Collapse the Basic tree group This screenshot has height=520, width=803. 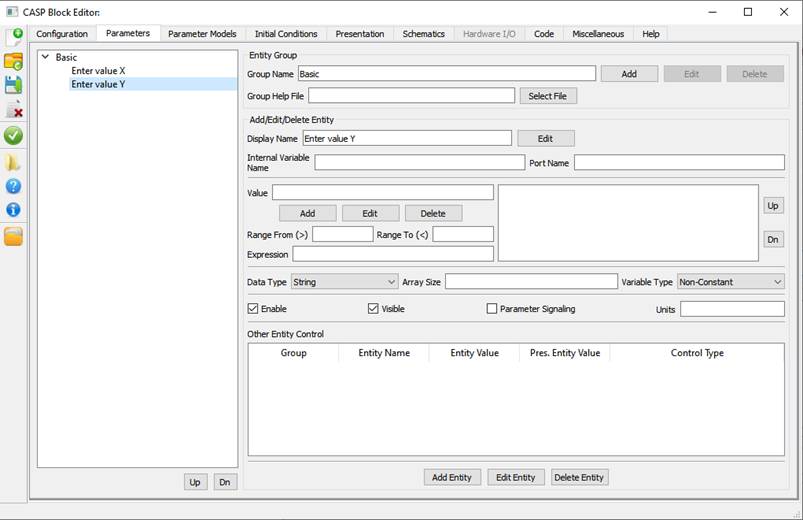point(46,57)
